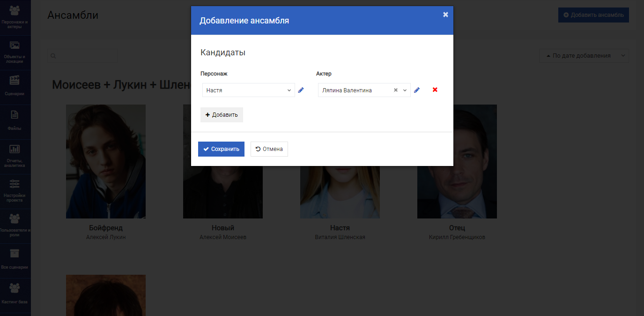Click the Бойфренд character name

106,228
